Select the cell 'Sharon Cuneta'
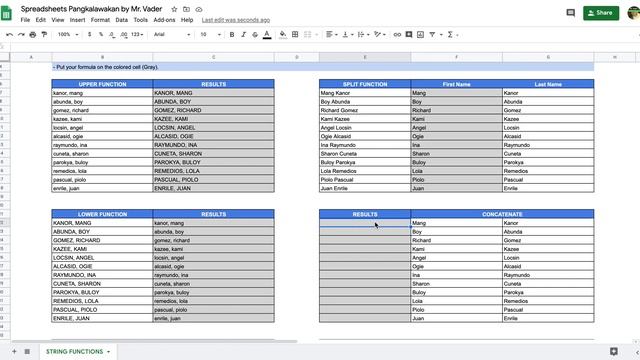Image resolution: width=640 pixels, height=360 pixels. [x=365, y=154]
